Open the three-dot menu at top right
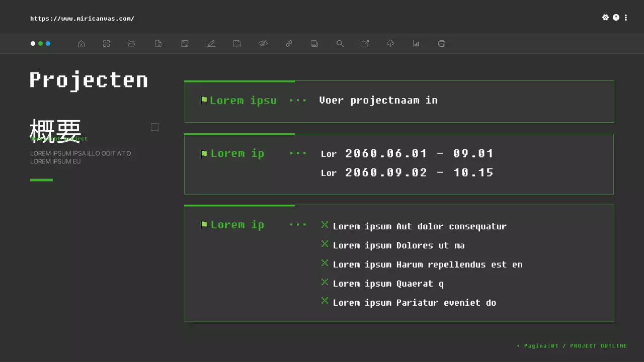 (x=626, y=17)
